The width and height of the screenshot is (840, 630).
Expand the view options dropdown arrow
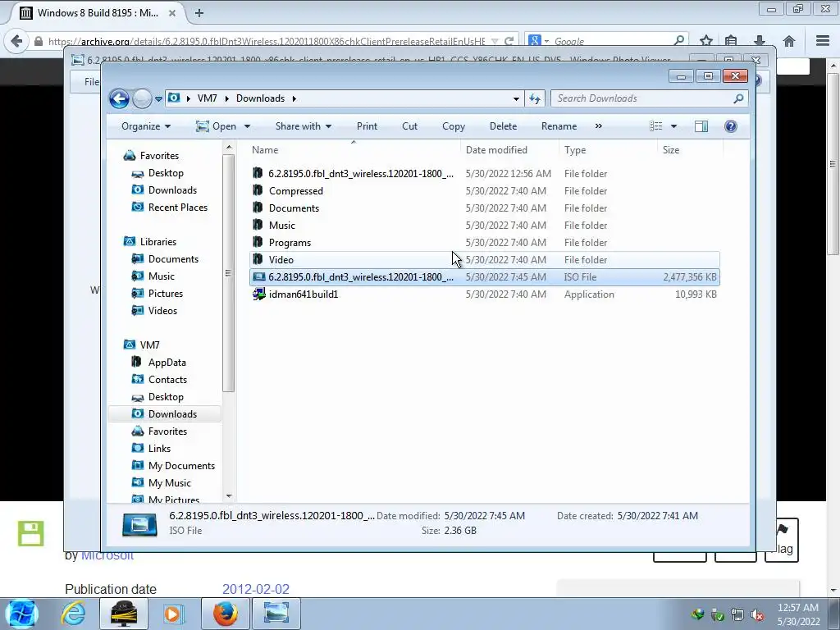click(x=674, y=126)
